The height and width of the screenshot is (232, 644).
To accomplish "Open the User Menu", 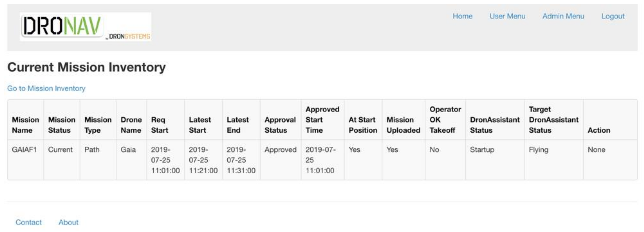I will tap(507, 16).
